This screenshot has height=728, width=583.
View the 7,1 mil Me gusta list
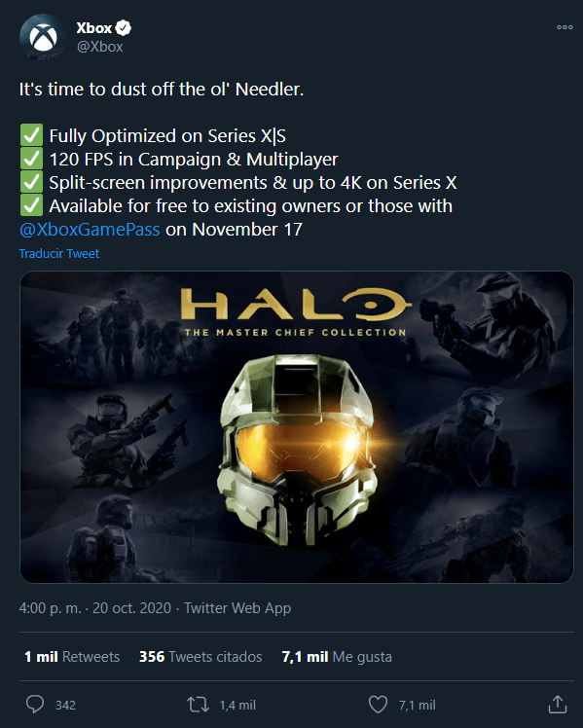[337, 657]
